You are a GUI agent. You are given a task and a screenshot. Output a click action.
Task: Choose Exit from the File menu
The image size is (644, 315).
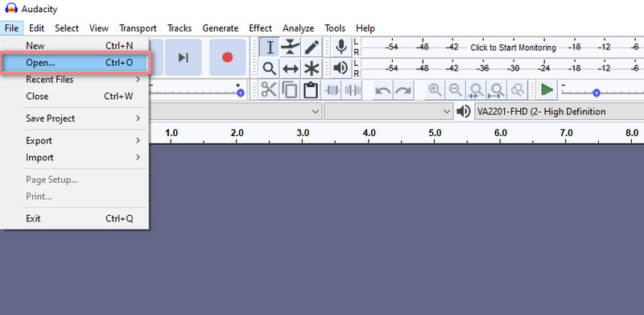[x=74, y=218]
